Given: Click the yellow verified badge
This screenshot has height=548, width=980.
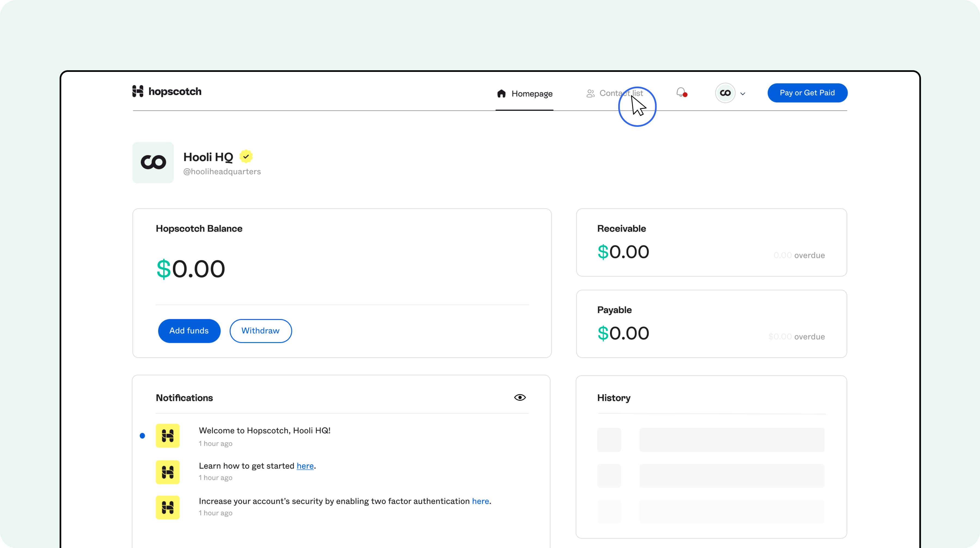Looking at the screenshot, I should click(246, 157).
